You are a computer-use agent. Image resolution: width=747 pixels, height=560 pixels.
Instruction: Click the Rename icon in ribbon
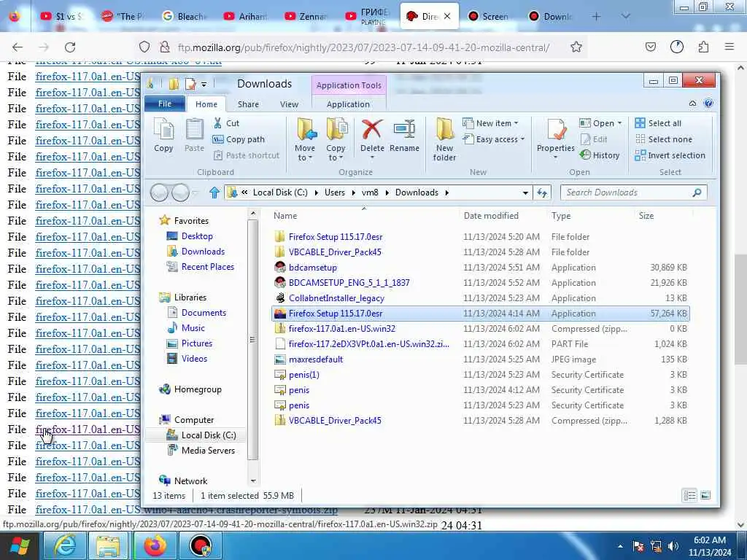404,135
